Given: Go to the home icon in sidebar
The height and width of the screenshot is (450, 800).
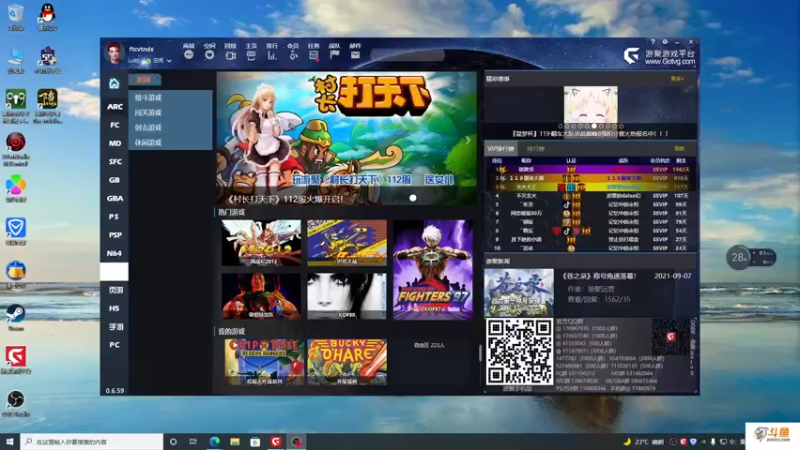Looking at the screenshot, I should pos(114,84).
